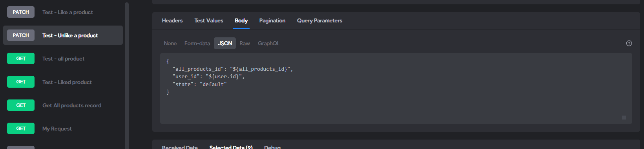Click GET badge beside 'Test - Liked product'
This screenshot has width=644, height=149.
(21, 82)
